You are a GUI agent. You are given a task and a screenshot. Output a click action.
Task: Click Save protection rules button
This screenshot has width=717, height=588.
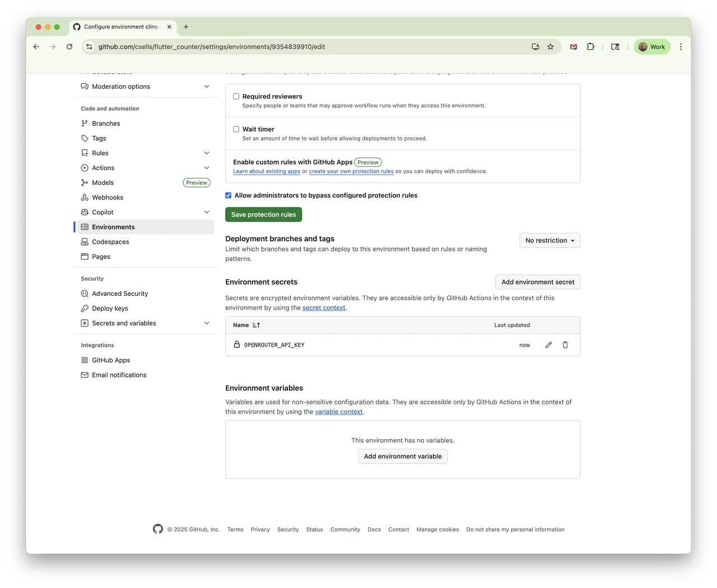tap(264, 214)
